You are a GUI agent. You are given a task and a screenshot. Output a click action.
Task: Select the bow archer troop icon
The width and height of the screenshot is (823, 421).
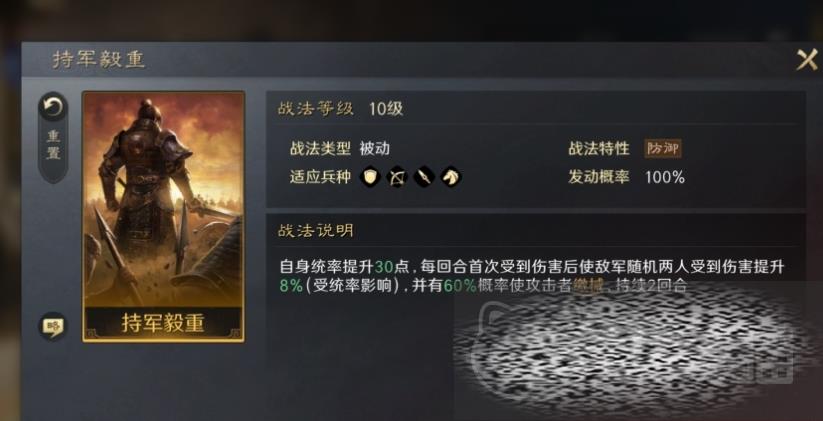[x=397, y=177]
